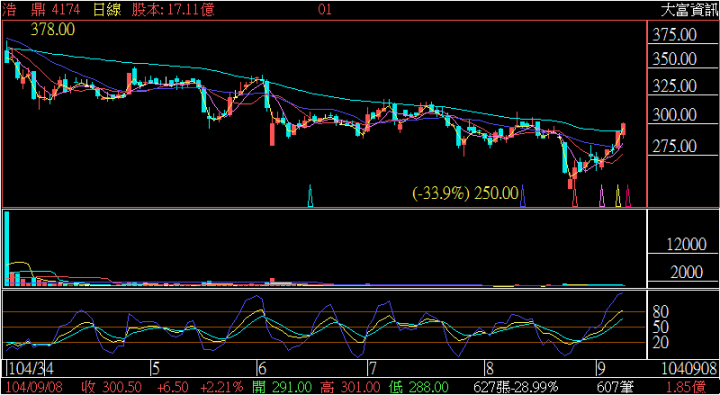Click the closing price 收 300.50
Screen dimensions: 720x395
(x=111, y=387)
